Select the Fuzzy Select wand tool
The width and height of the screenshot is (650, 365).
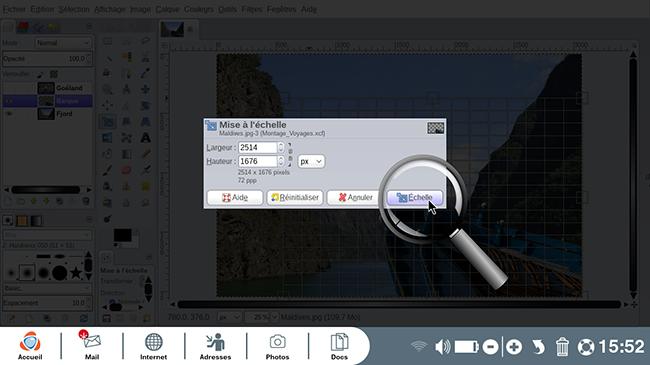108,57
